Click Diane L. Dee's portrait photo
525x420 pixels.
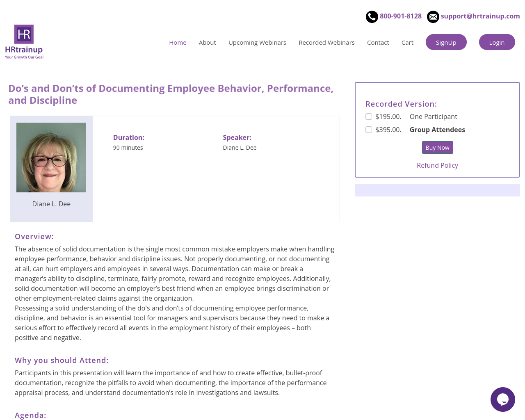51,157
